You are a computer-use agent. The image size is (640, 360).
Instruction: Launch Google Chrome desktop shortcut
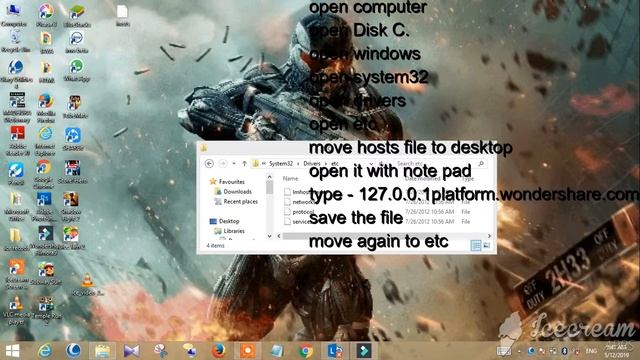[44, 173]
